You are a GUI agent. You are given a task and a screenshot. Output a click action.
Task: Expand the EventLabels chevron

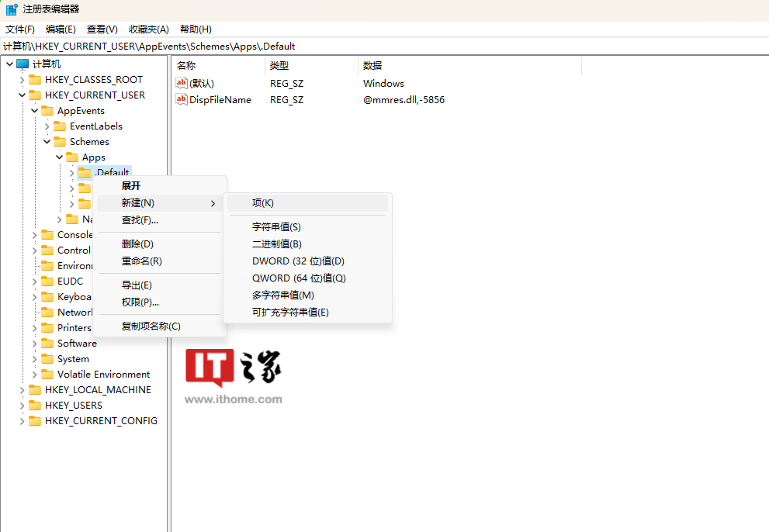(x=47, y=126)
